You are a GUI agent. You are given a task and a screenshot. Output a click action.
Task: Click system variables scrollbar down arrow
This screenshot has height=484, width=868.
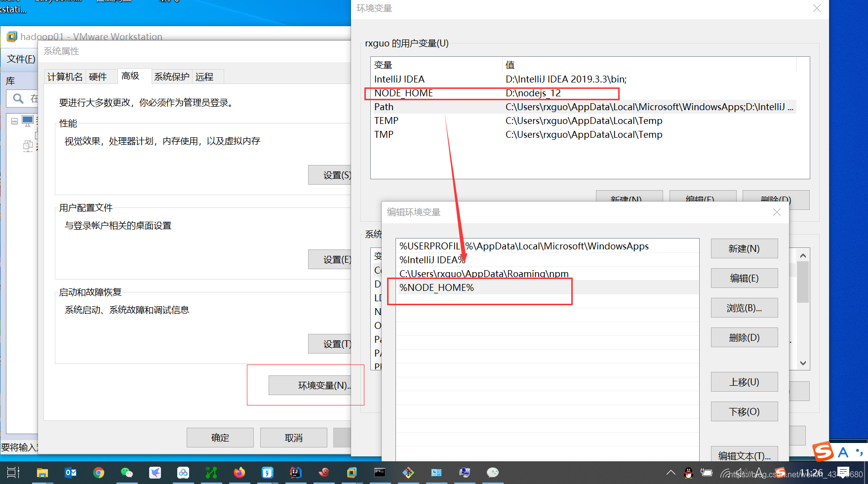tap(803, 363)
